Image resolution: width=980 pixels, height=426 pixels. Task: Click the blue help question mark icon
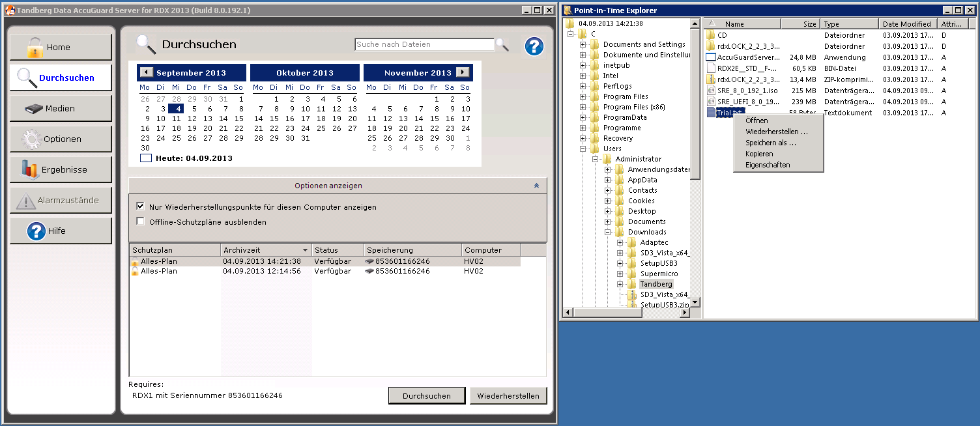coord(534,46)
